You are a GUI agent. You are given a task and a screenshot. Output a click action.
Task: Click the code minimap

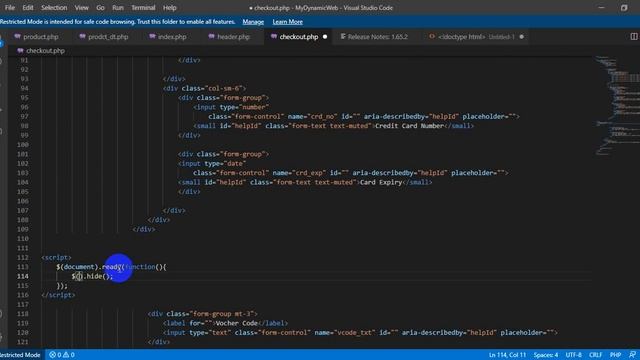click(617, 105)
